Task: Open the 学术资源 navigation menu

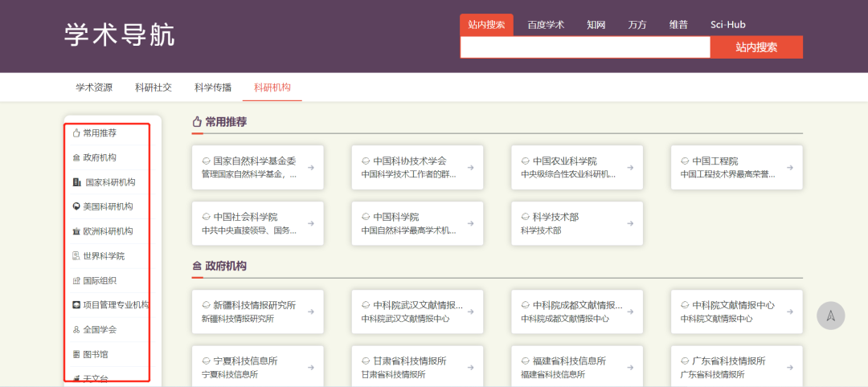Action: (x=94, y=88)
